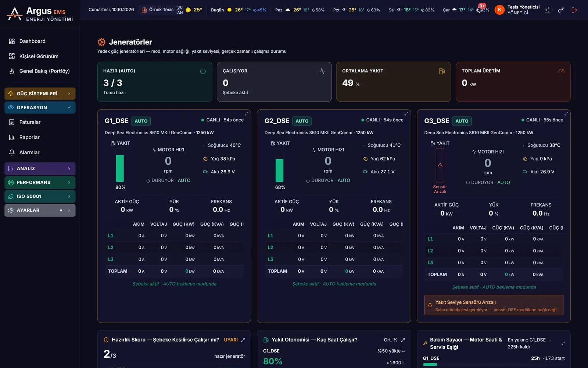Image resolution: width=588 pixels, height=368 pixels.
Task: Click the Toplam Üretim summary card
Action: click(513, 82)
